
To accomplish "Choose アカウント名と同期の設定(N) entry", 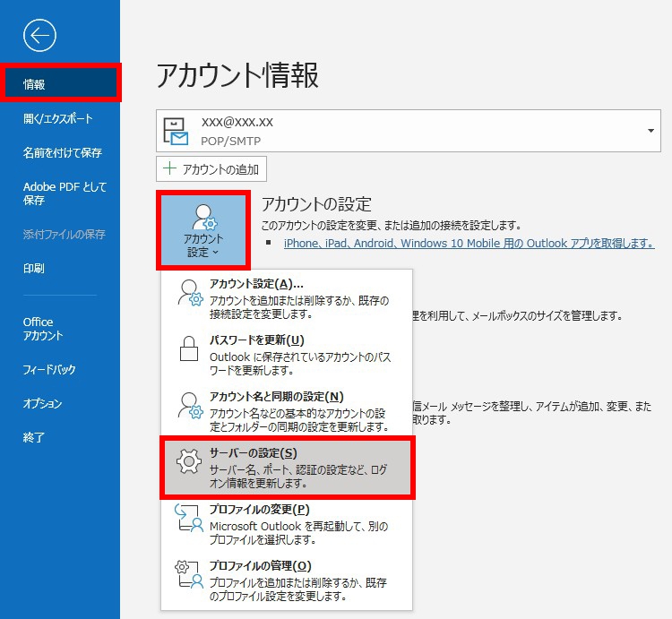I will tap(287, 411).
